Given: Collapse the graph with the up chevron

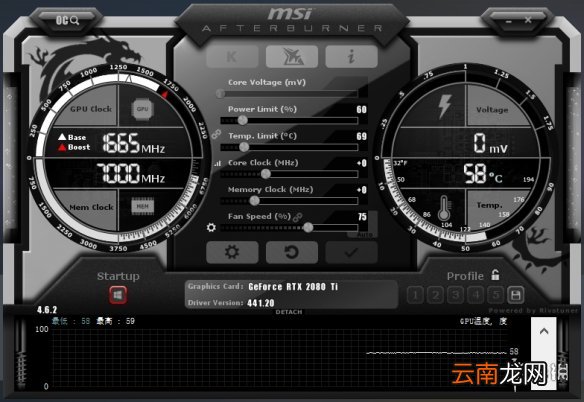Looking at the screenshot, I should point(544,331).
